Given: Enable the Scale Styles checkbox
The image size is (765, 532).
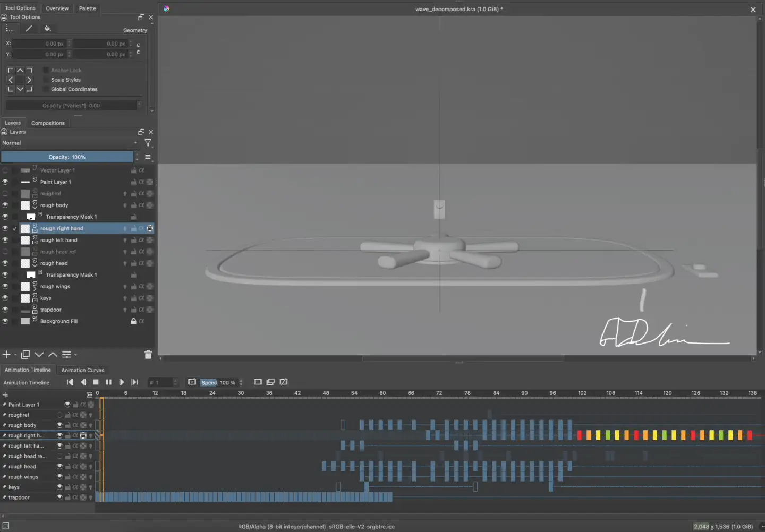Looking at the screenshot, I should [46, 80].
